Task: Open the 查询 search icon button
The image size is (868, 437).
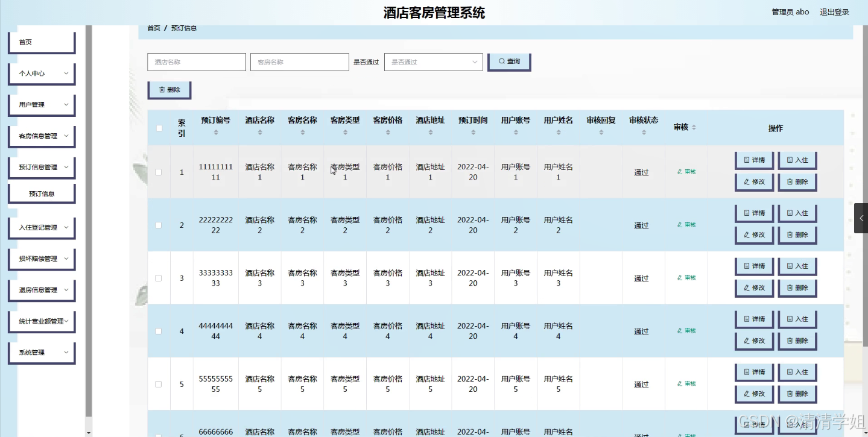Action: click(x=508, y=61)
